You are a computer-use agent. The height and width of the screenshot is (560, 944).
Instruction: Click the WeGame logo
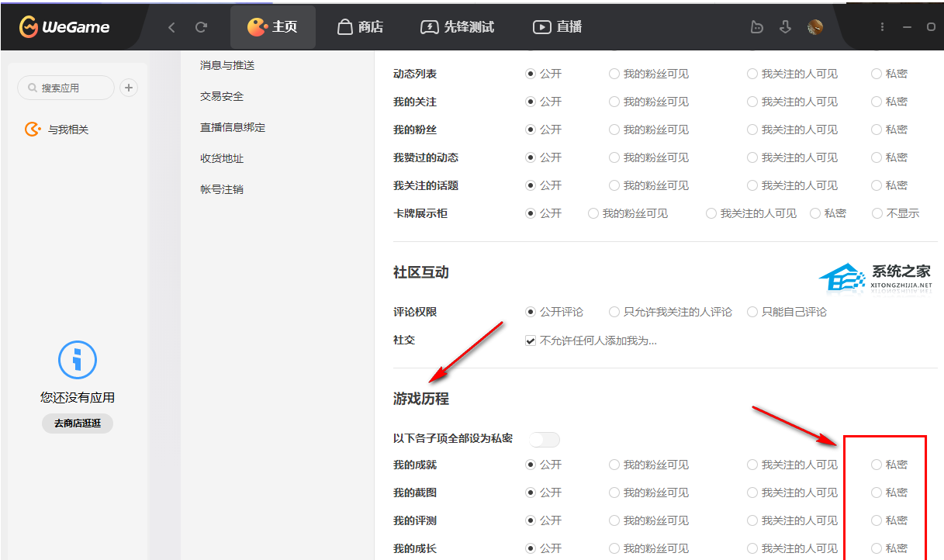(64, 27)
